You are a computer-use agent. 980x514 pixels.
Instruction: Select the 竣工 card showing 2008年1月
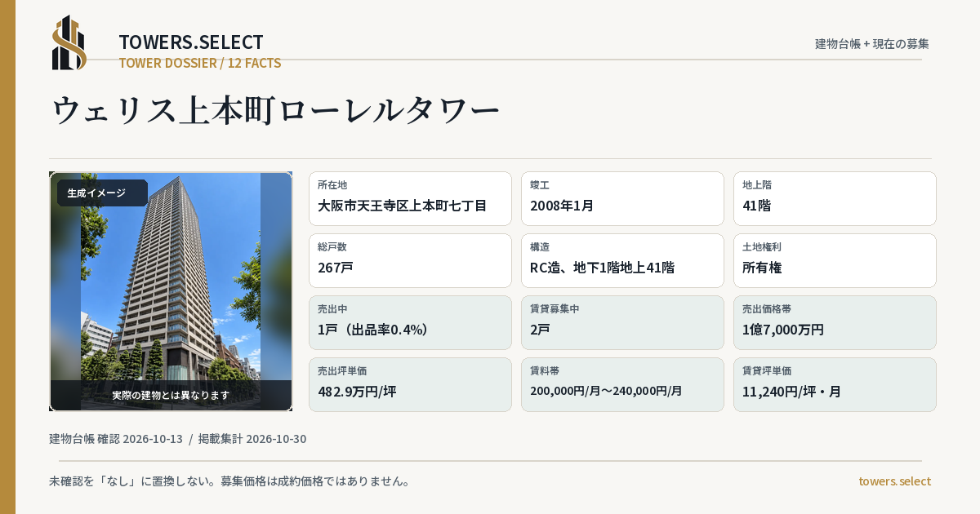point(622,198)
